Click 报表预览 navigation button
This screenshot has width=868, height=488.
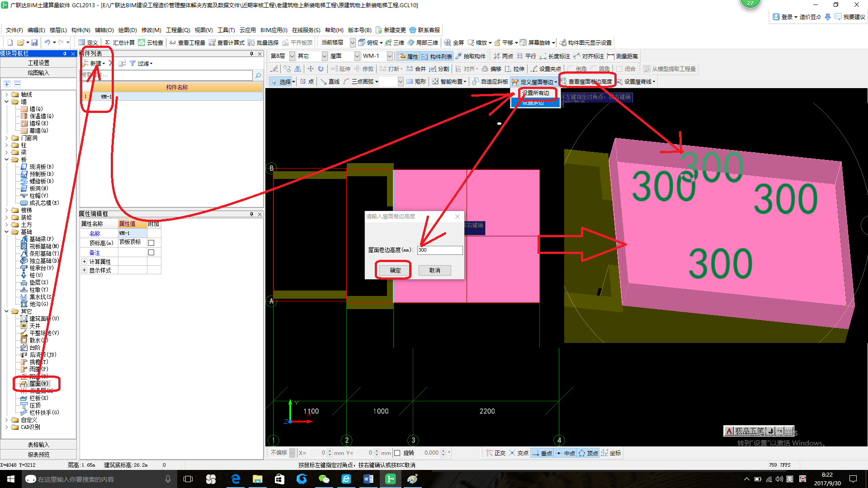38,455
